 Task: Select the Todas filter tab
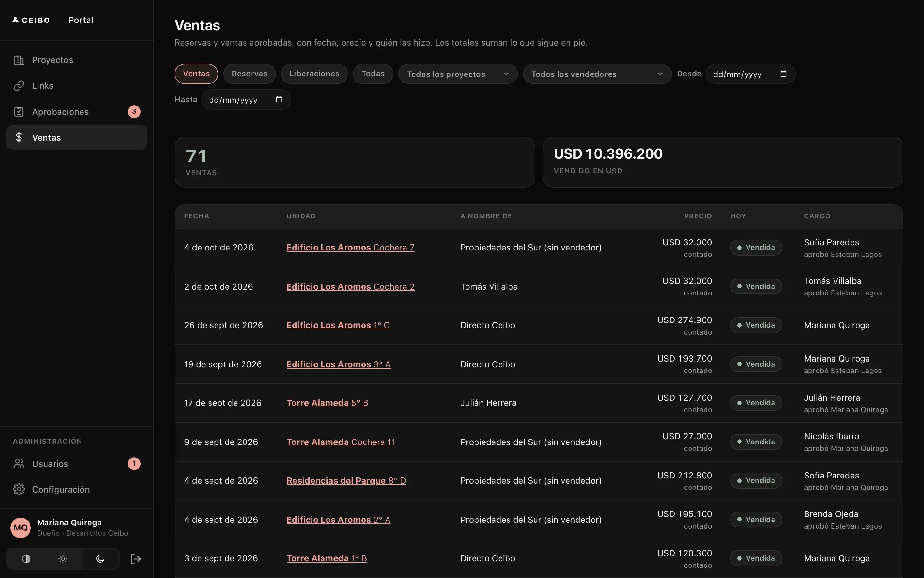point(373,74)
